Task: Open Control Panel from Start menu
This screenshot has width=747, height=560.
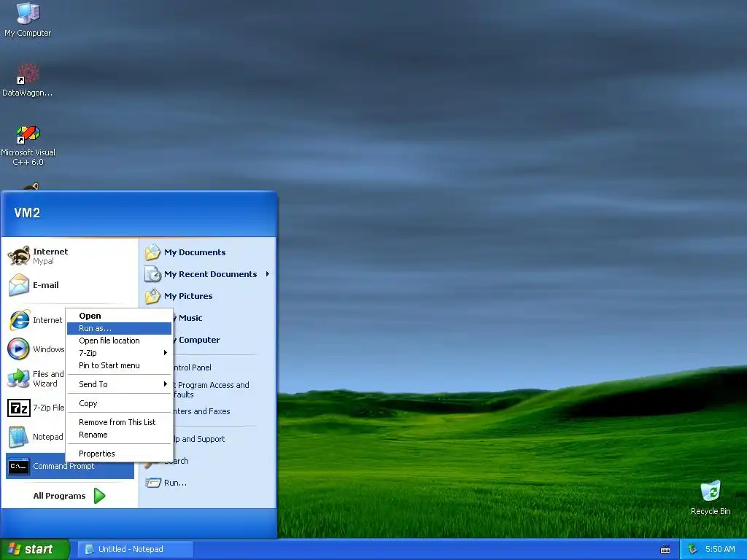Action: click(x=193, y=367)
